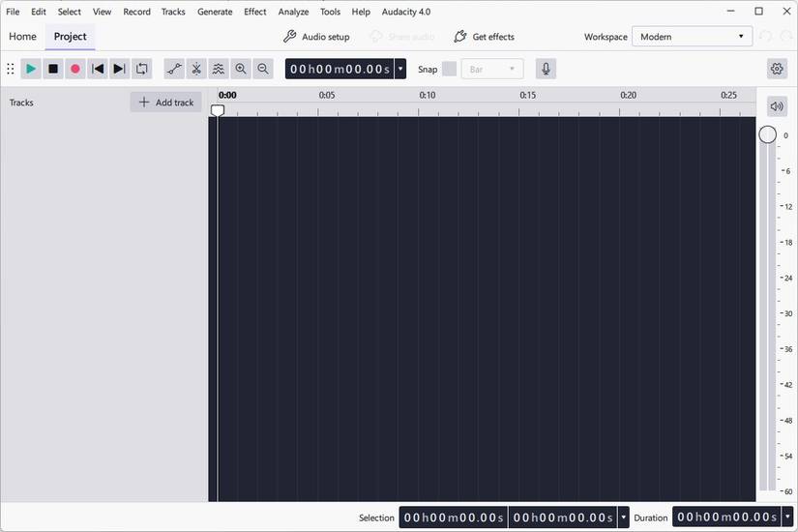Click the playhead marker at 0:00
The width and height of the screenshot is (798, 532).
218,110
